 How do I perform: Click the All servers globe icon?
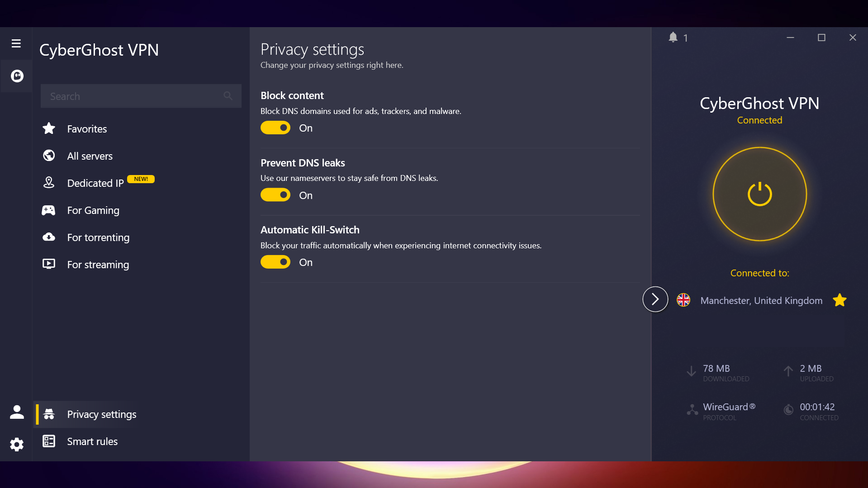pos(49,156)
